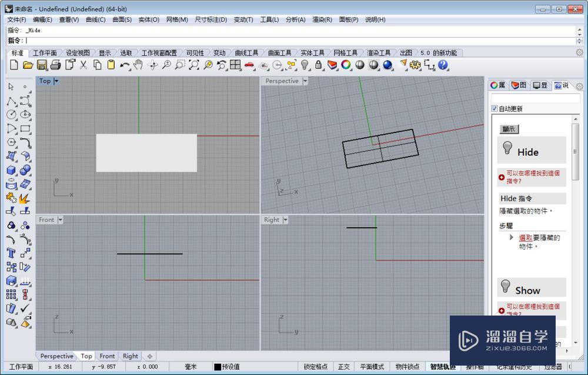Select the Circle tool

(11, 114)
